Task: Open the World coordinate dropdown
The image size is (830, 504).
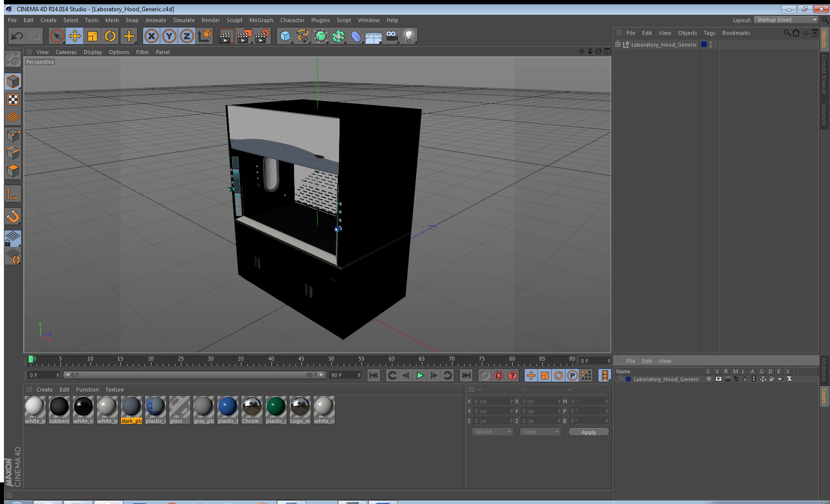Action: 493,432
